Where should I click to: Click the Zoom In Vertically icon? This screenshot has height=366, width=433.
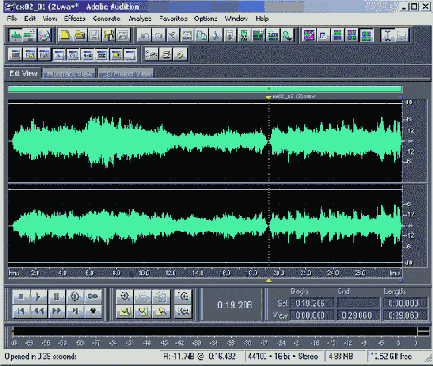click(183, 296)
